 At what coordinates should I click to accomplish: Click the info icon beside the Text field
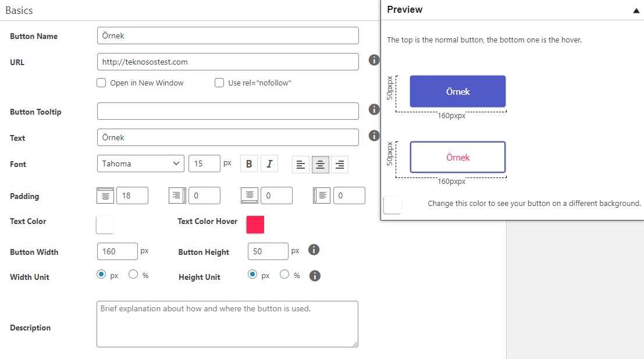click(x=373, y=136)
